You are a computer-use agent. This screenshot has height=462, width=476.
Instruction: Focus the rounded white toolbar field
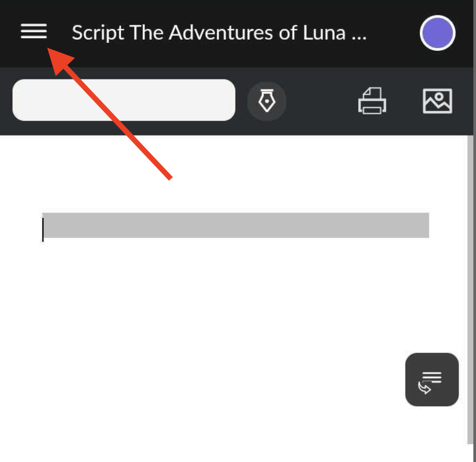click(x=124, y=100)
